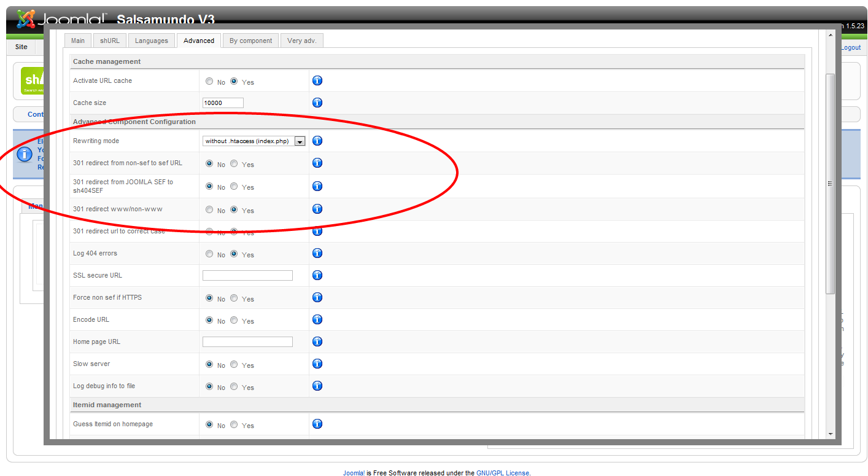The width and height of the screenshot is (868, 476).
Task: Set Activate URL cache to No
Action: (x=209, y=81)
